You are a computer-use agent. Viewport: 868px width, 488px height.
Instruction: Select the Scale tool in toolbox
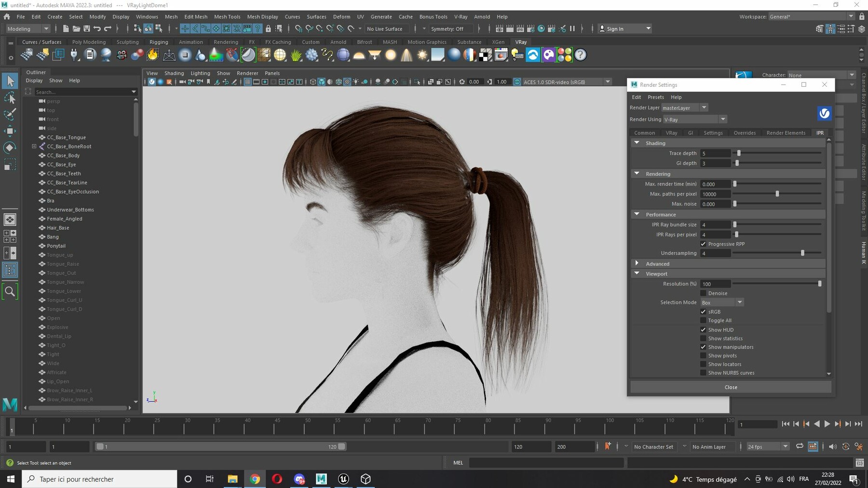10,164
